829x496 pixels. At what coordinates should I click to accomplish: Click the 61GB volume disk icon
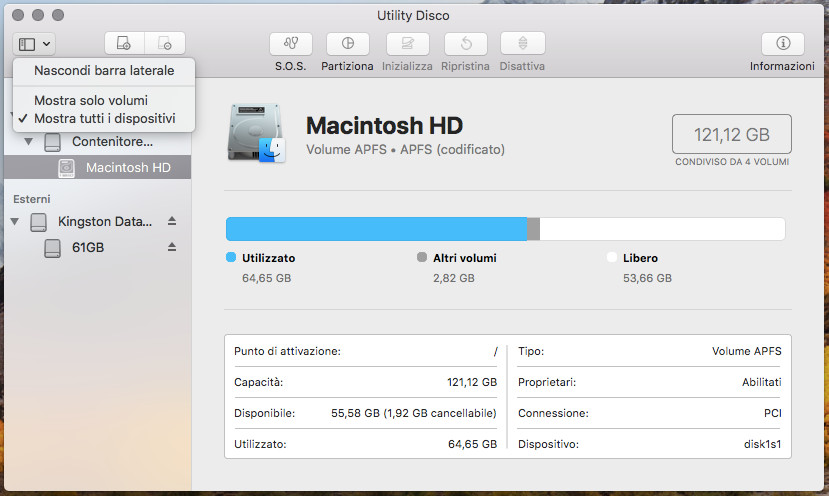52,247
